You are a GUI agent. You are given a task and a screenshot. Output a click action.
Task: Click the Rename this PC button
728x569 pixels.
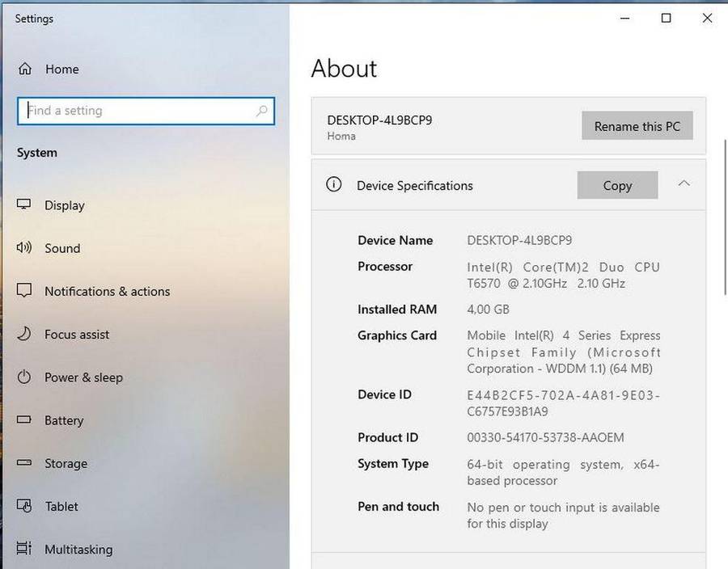(637, 126)
